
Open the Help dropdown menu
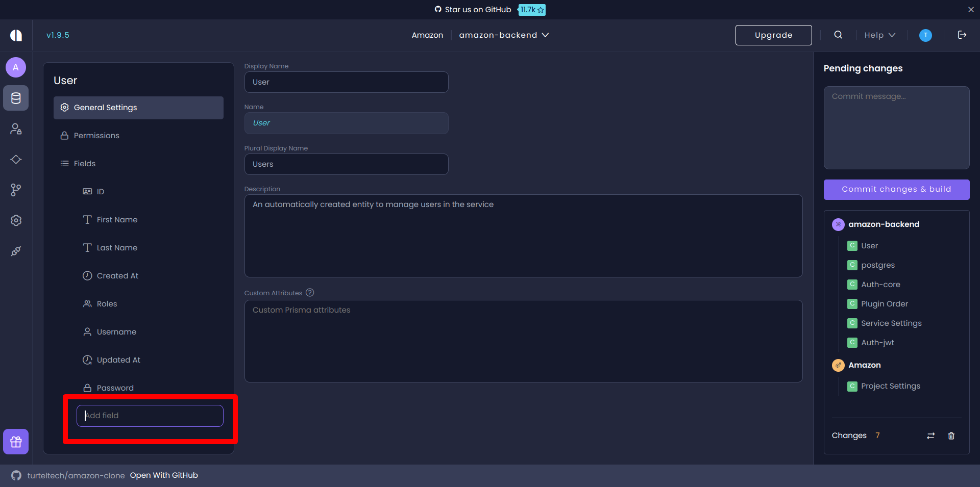coord(879,35)
